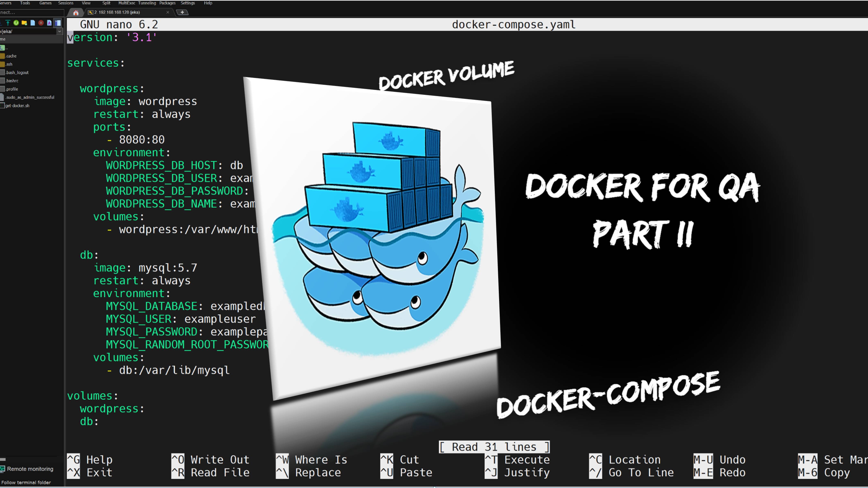The height and width of the screenshot is (488, 868).
Task: Open the Tunneling menu
Action: 147,3
